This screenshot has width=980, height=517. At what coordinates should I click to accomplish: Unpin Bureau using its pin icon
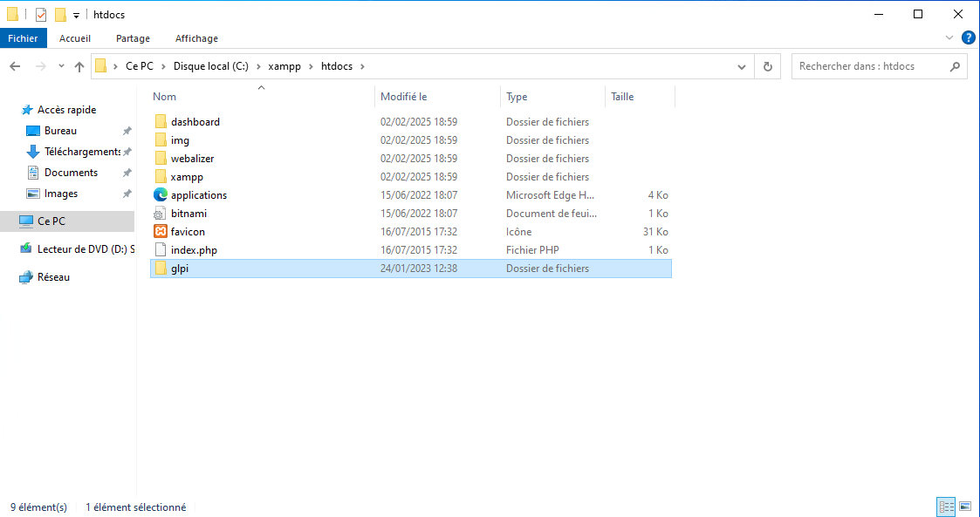[127, 131]
